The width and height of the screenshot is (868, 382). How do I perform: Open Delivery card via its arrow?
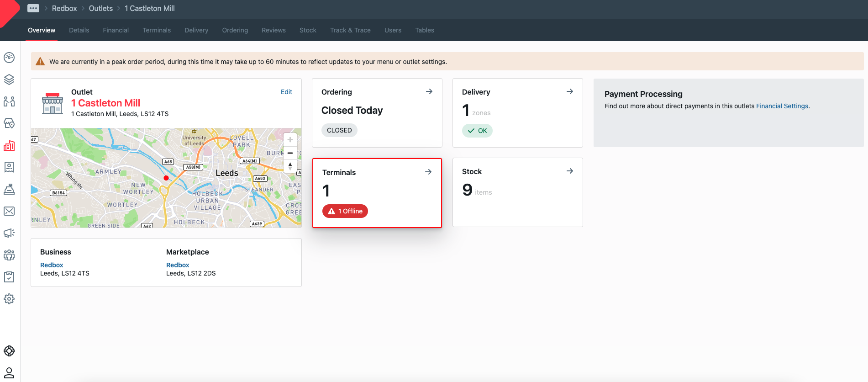[570, 91]
